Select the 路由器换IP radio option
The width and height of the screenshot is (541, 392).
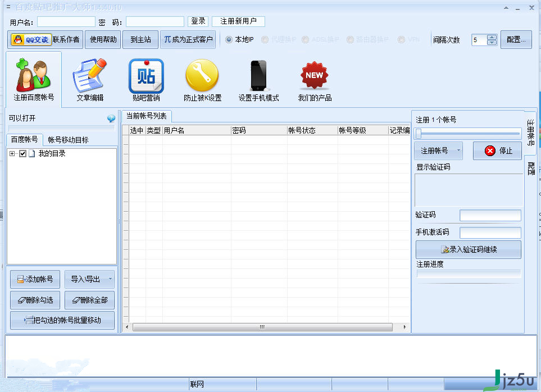[x=350, y=40]
